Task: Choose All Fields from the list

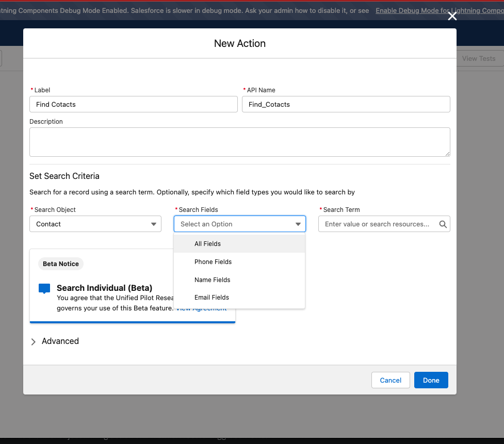Action: (239, 243)
